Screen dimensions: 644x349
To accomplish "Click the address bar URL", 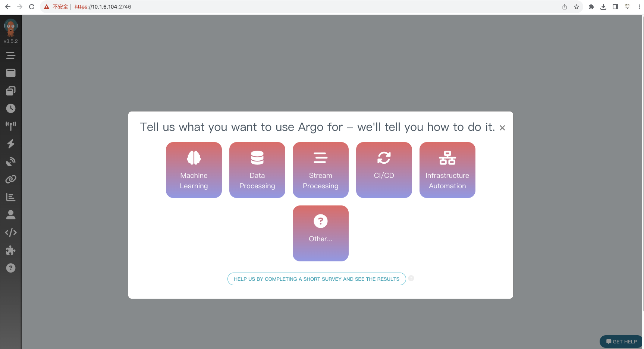I will (x=103, y=7).
